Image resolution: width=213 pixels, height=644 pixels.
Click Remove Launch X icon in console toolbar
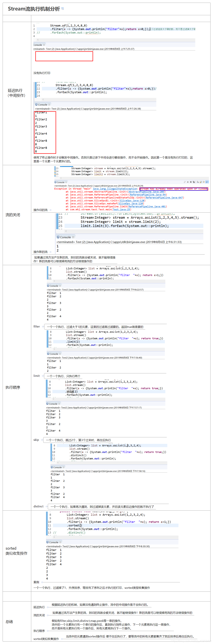(191, 182)
